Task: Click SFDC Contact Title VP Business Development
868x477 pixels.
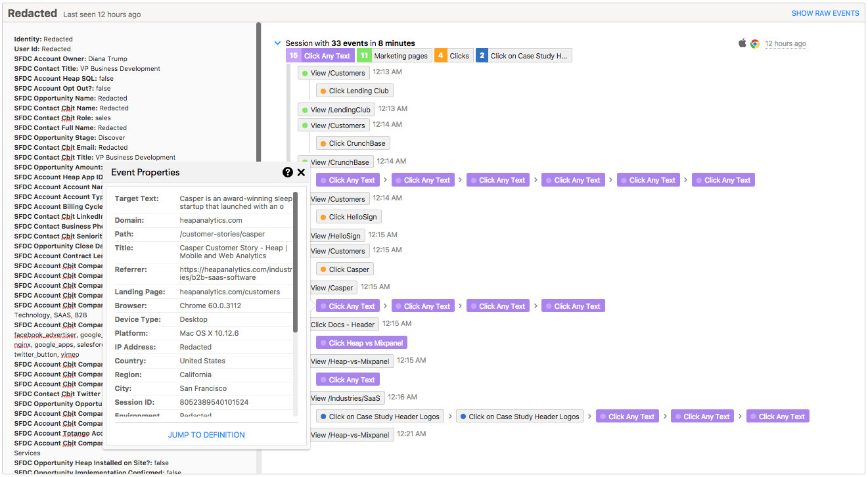Action: pyautogui.click(x=87, y=68)
